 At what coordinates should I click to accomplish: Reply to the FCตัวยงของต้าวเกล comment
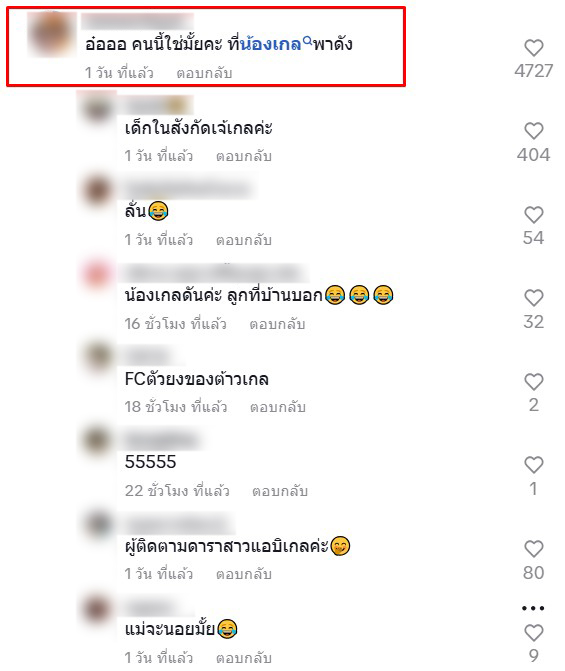(x=278, y=407)
